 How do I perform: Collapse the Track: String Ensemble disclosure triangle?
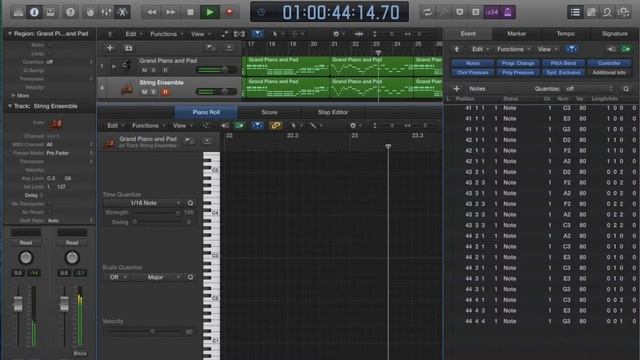(x=10, y=106)
